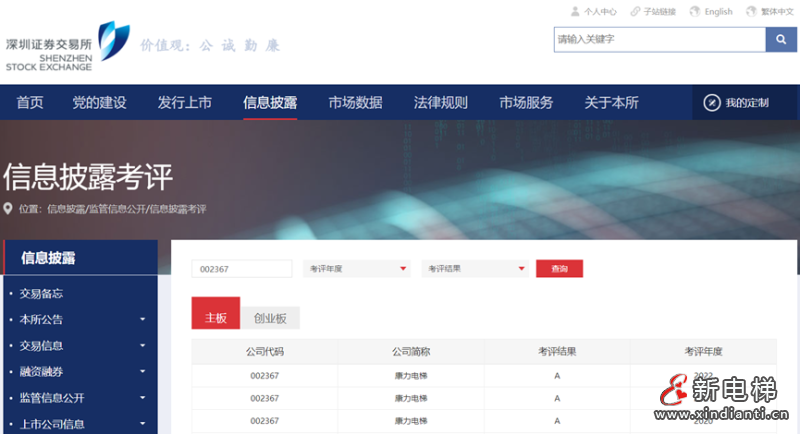Open 交易备忘 in the sidebar
The image size is (800, 434).
coord(42,294)
